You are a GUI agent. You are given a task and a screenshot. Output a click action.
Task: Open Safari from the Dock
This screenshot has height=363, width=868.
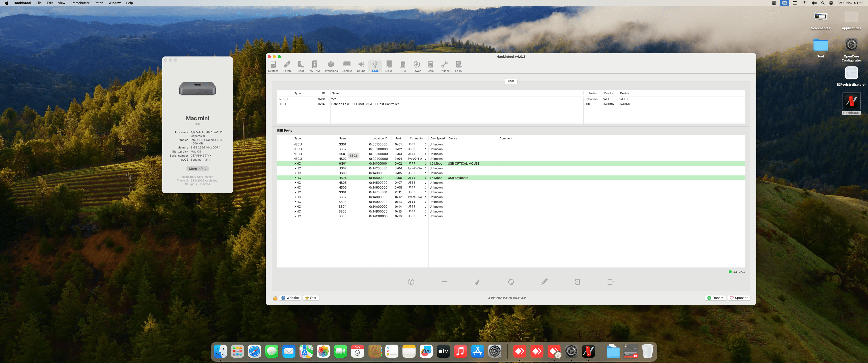(254, 352)
